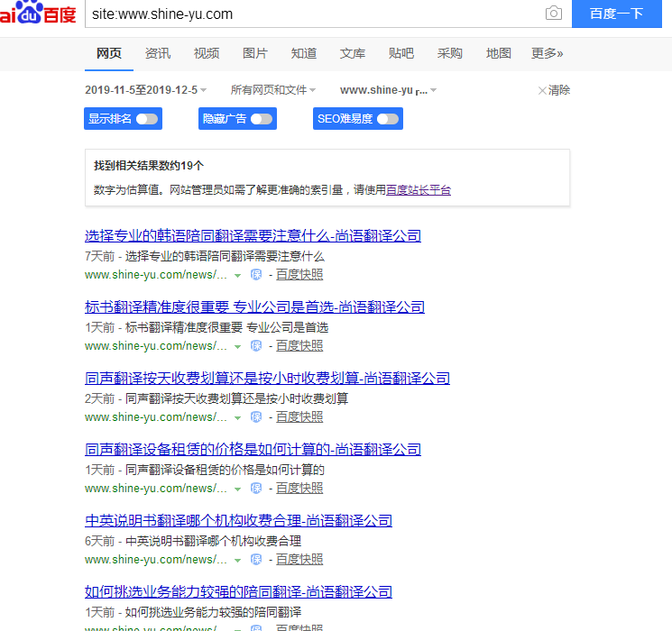The width and height of the screenshot is (672, 631).
Task: Switch to the 地图 tab
Action: tap(499, 53)
